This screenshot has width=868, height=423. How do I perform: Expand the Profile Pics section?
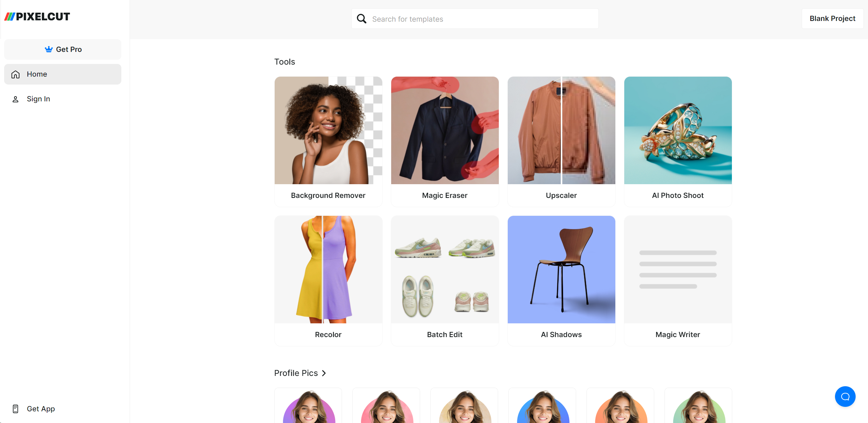pyautogui.click(x=325, y=372)
